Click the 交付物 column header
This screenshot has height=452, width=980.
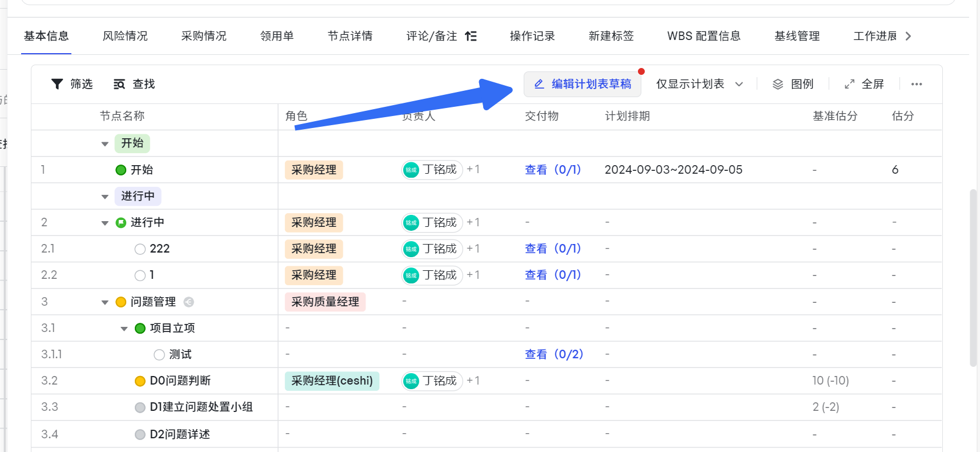point(541,117)
